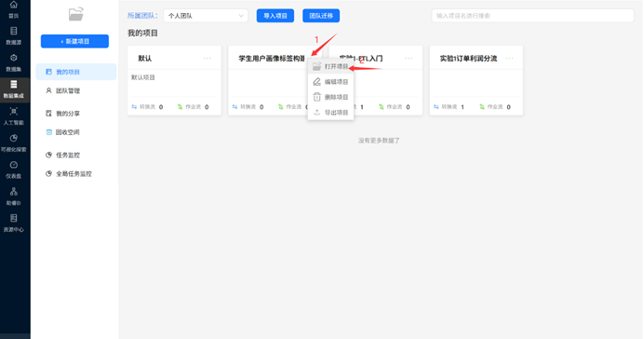
Task: Open 可视化探索 in the dark sidebar
Action: (x=14, y=143)
